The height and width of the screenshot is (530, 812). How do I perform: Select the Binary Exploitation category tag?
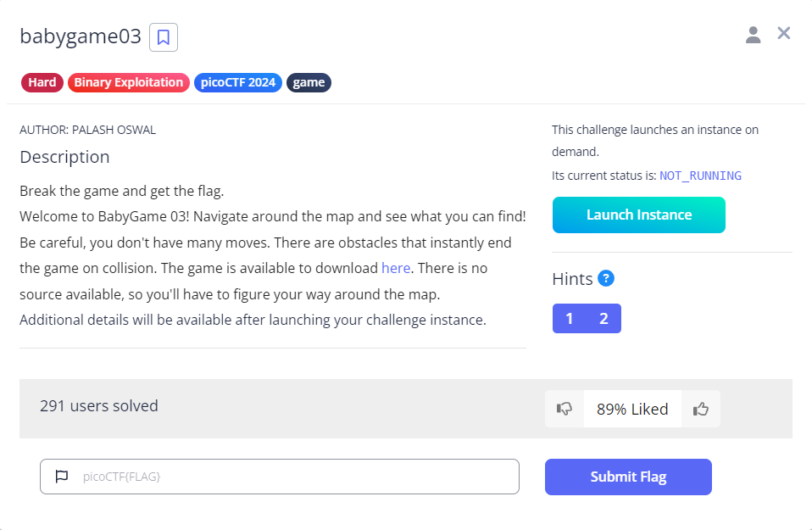[129, 82]
